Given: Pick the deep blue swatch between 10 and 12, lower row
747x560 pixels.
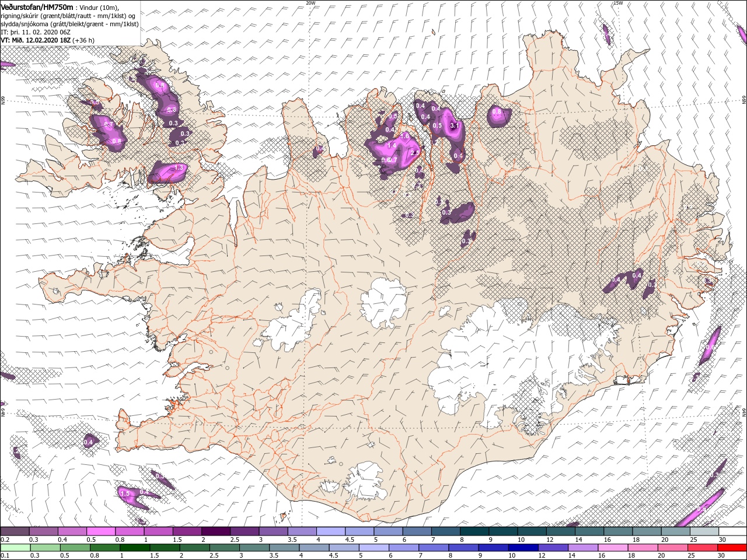Looking at the screenshot, I should pos(522,548).
